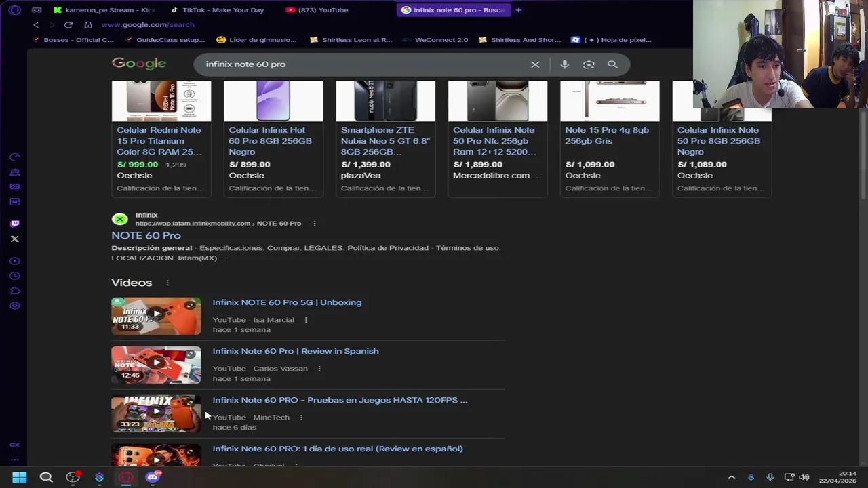Click the address bar URL
This screenshot has width=868, height=488.
pos(148,25)
